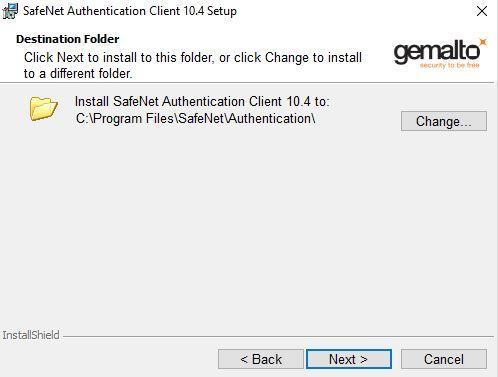Click the empty title bar area beside title
Screen dimensions: 498x377
(353, 11)
